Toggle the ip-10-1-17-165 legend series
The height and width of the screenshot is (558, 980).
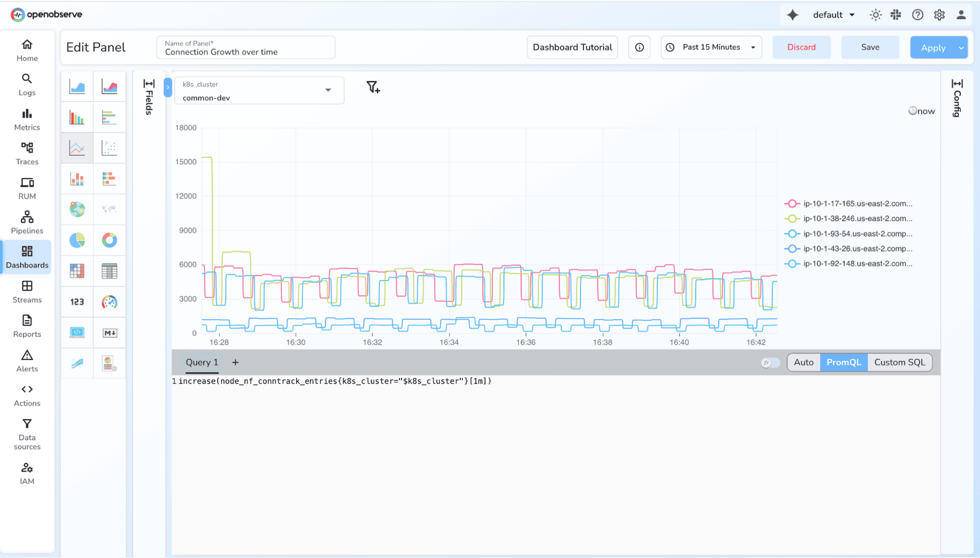pos(857,203)
